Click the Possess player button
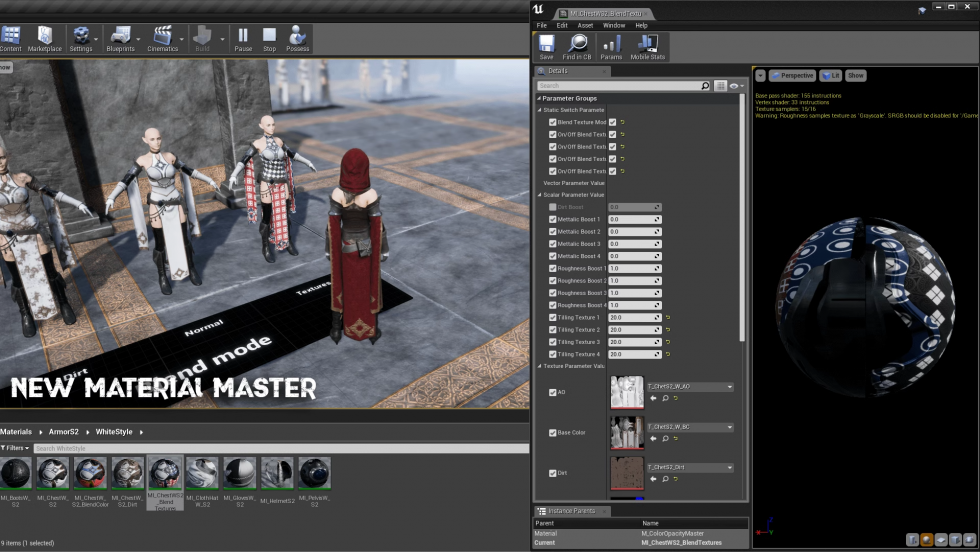Viewport: 980px width, 552px height. point(298,39)
